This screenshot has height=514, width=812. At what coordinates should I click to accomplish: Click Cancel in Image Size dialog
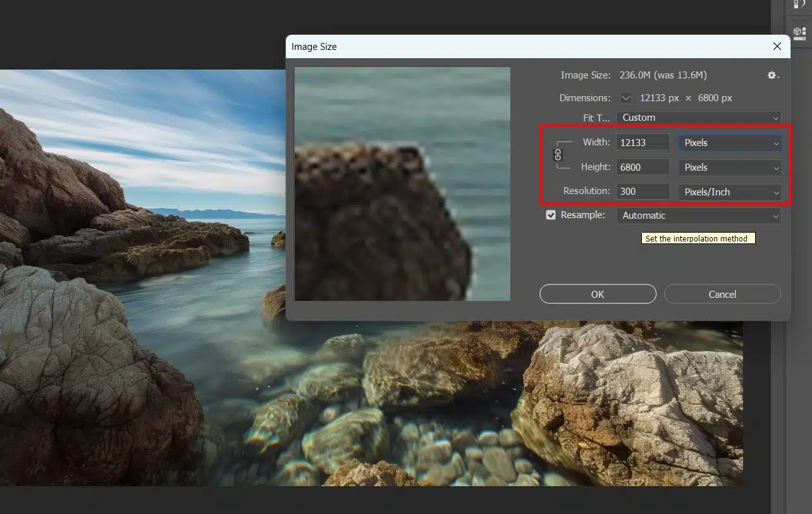point(722,294)
